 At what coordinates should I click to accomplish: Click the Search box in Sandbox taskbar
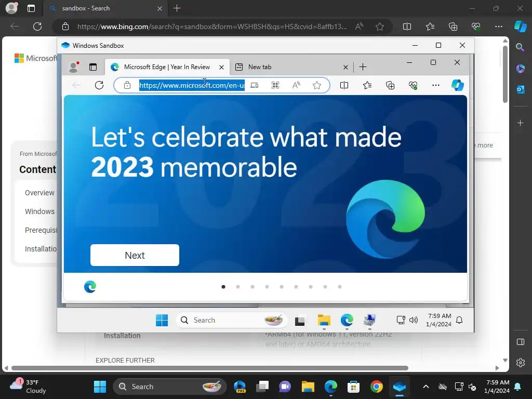click(232, 320)
